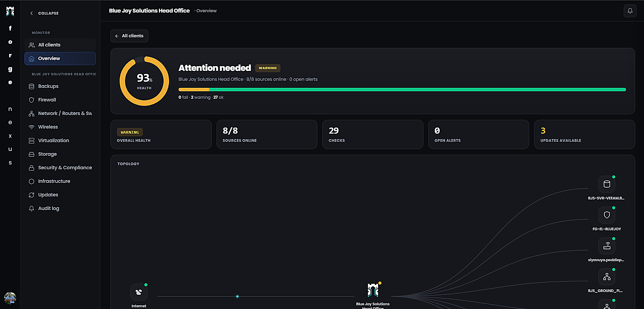The image size is (644, 309).
Task: Open the 0 Open Alerts card
Action: (x=479, y=135)
